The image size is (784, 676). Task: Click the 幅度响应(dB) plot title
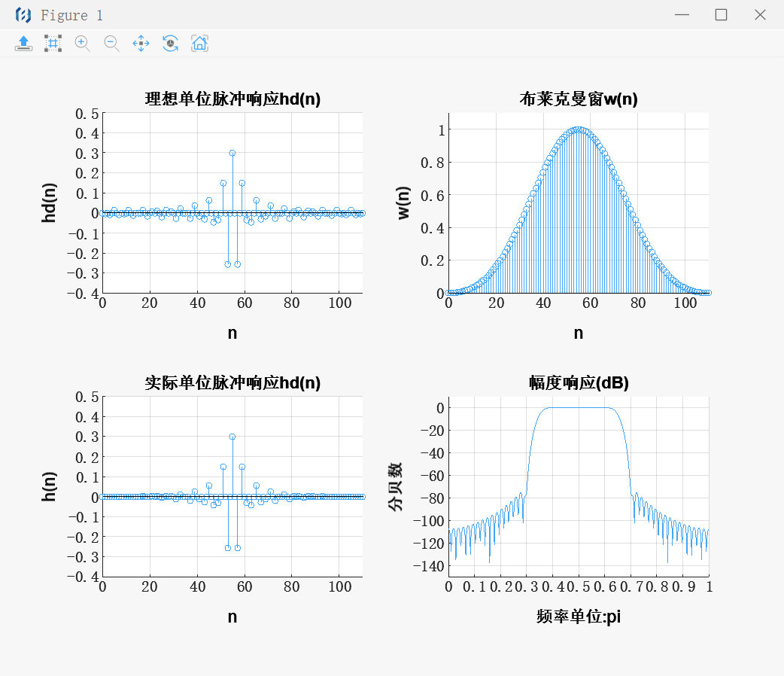[x=578, y=382]
